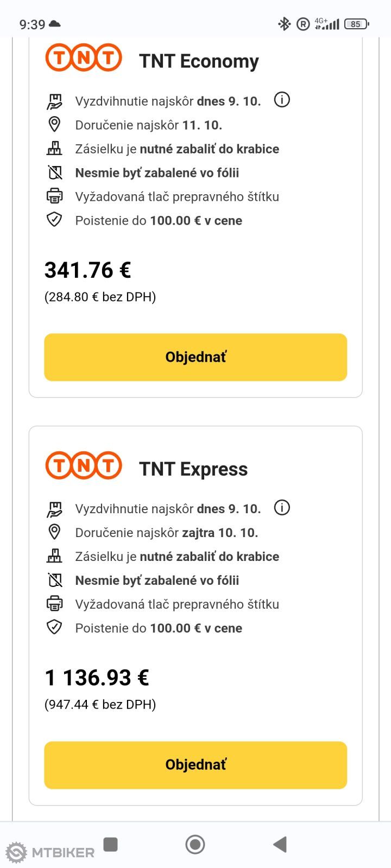The height and width of the screenshot is (868, 391).
Task: Tap the location pin icon in TNT Economy
Action: (54, 125)
